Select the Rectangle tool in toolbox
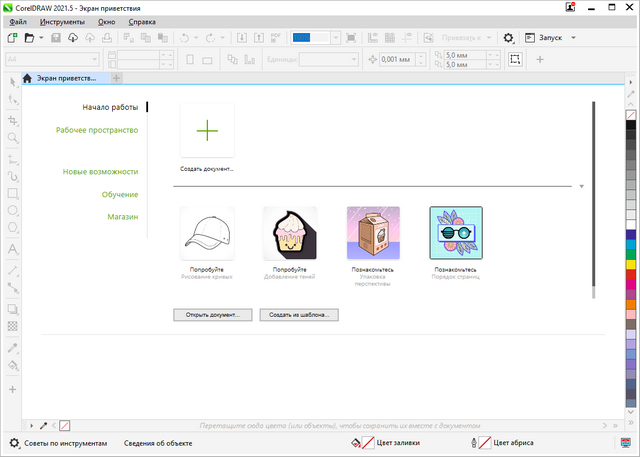This screenshot has height=457, width=640. [13, 193]
